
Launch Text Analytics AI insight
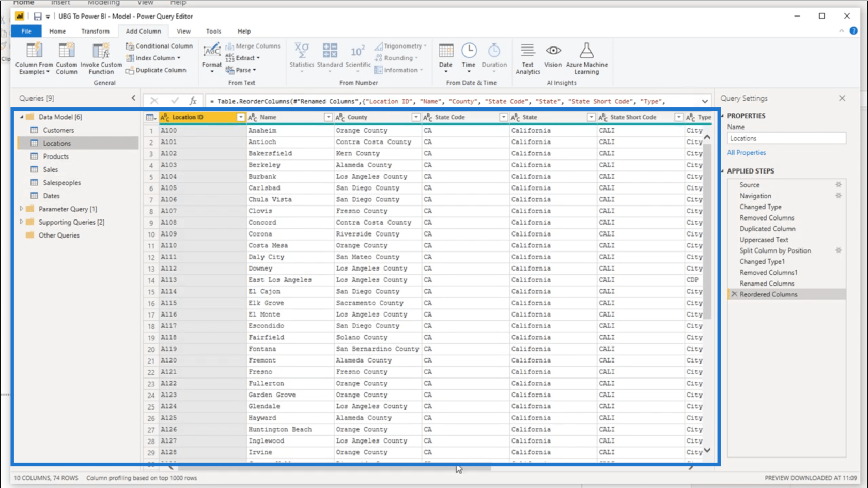tap(528, 58)
